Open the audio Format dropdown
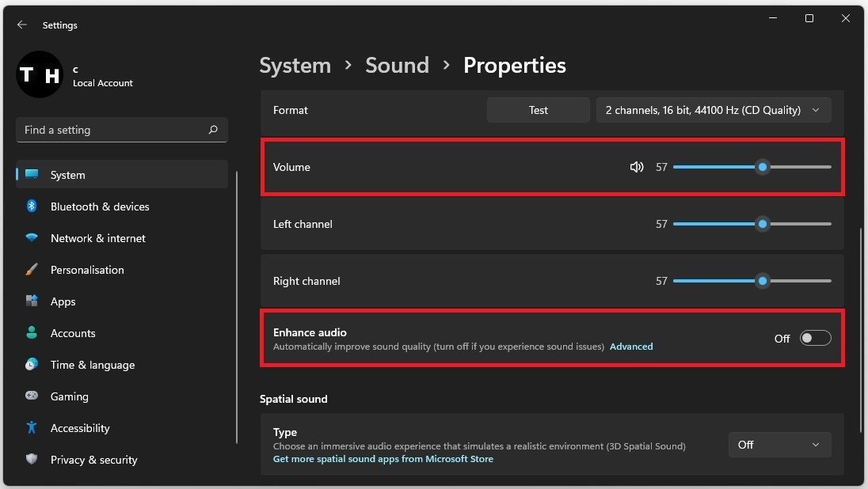The image size is (868, 489). [x=713, y=111]
